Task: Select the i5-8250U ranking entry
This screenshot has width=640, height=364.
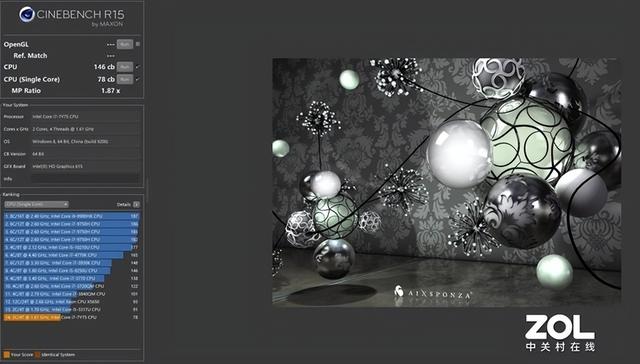Action: click(x=71, y=271)
